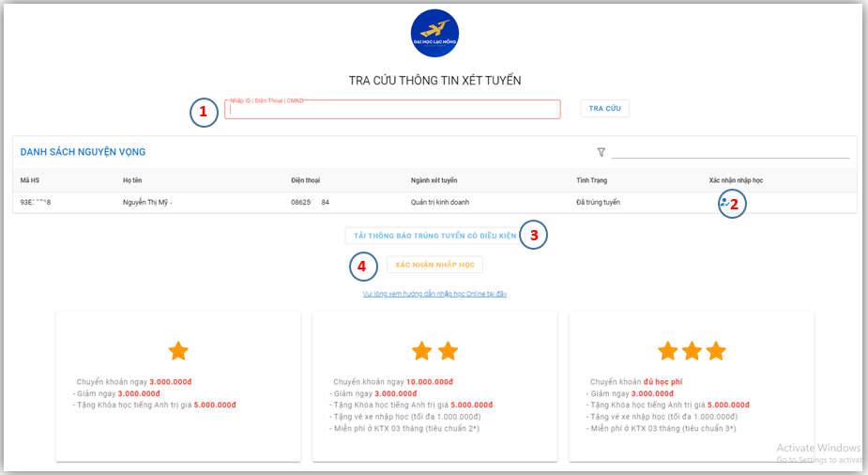868x475 pixels.
Task: Click the enrollment confirmation icon in the student row
Action: tap(723, 202)
